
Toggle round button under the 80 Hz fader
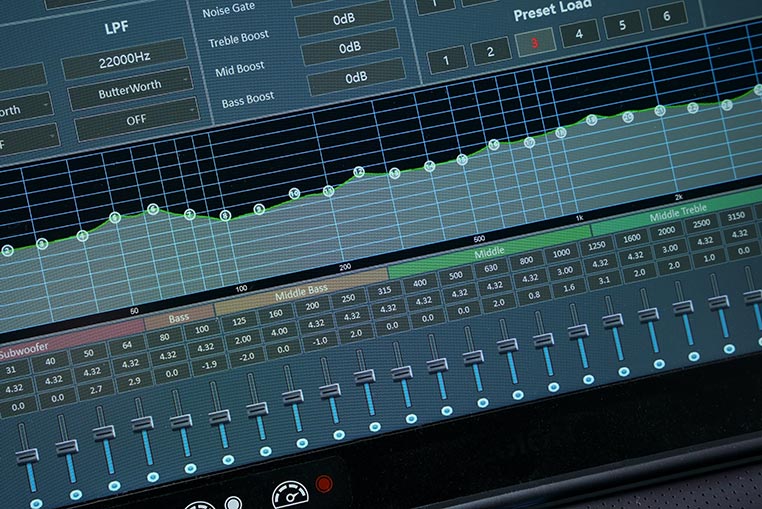point(190,469)
